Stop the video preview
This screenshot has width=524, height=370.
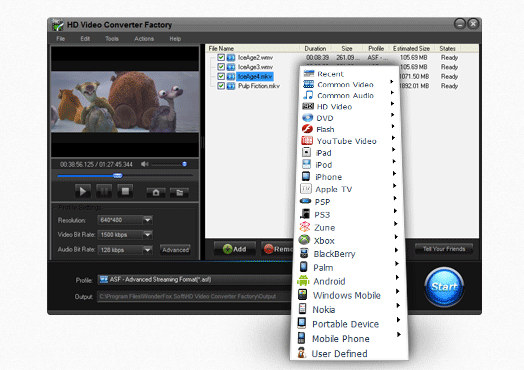click(125, 192)
